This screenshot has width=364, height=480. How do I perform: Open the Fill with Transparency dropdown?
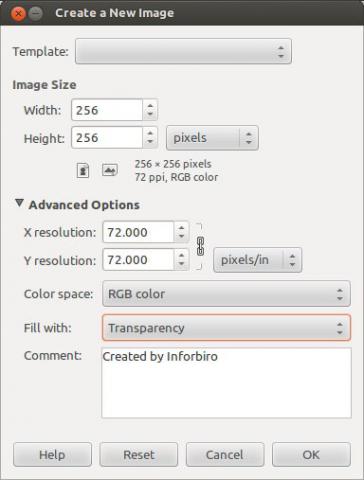(x=226, y=328)
